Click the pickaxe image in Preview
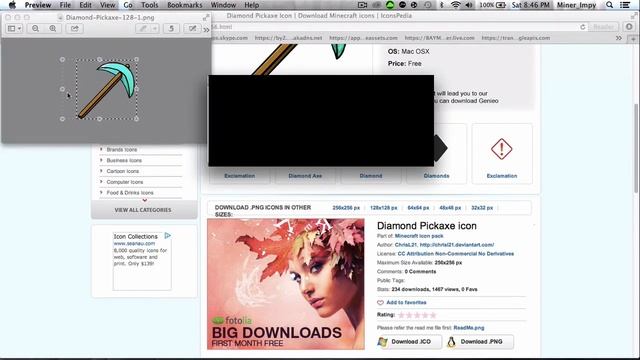Viewport: 640px width, 360px height. [107, 89]
